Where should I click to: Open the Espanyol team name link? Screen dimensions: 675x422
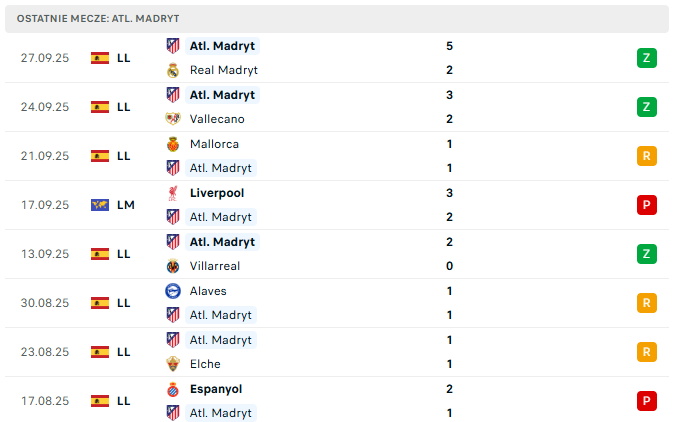point(216,389)
